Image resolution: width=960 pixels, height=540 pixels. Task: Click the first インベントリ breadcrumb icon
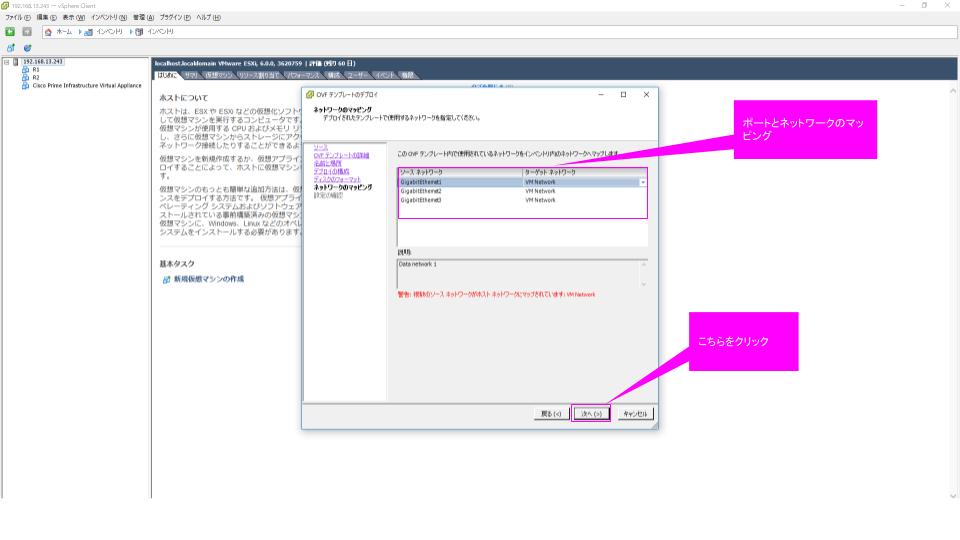(x=88, y=32)
